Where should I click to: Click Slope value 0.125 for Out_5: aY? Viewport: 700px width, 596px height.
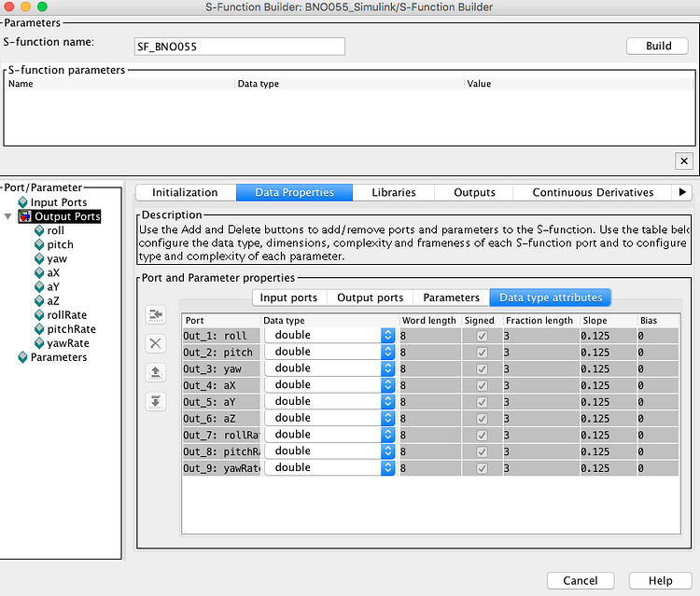pos(608,402)
